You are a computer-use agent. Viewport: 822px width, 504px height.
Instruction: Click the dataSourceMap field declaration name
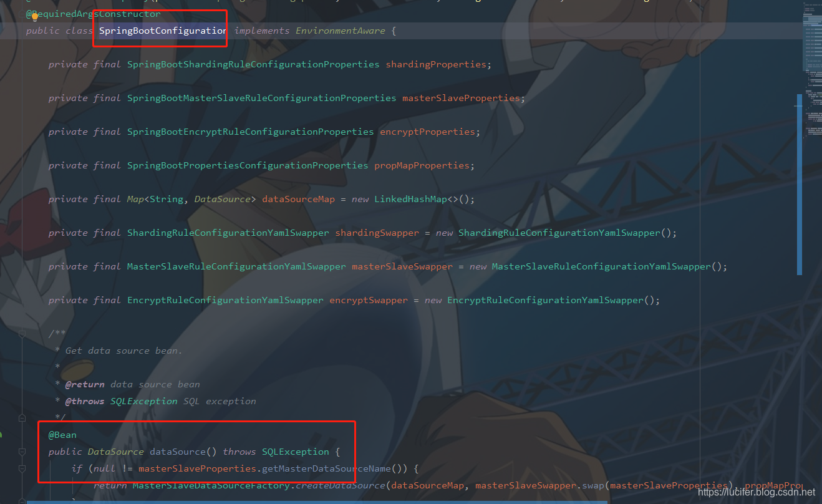pyautogui.click(x=298, y=199)
